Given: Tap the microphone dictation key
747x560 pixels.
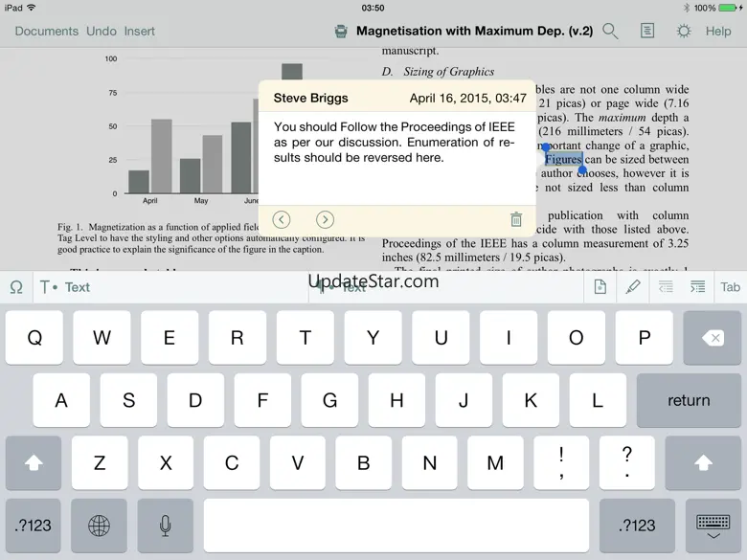Looking at the screenshot, I should point(166,526).
